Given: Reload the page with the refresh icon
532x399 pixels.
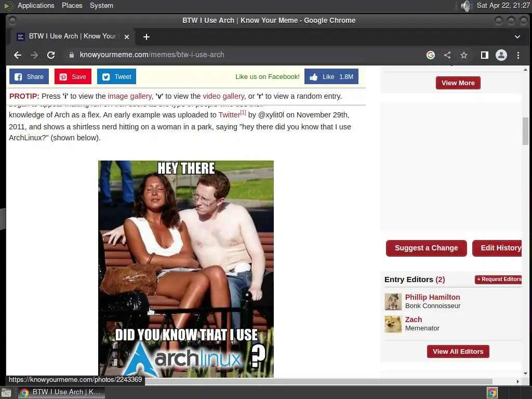Looking at the screenshot, I should pyautogui.click(x=51, y=55).
